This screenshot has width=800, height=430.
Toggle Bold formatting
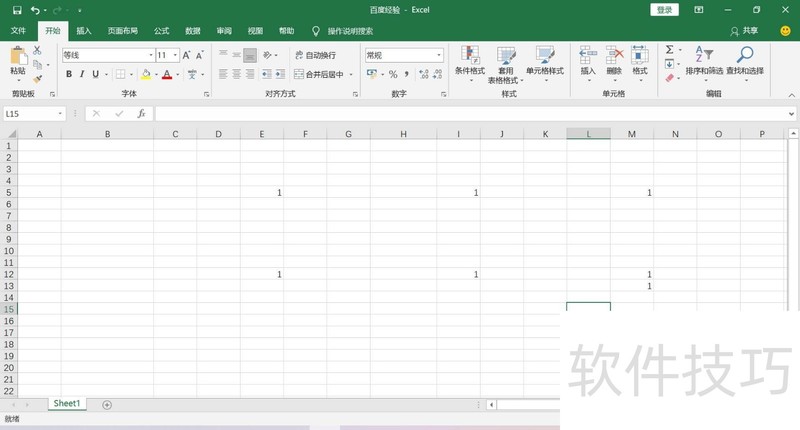[x=69, y=74]
